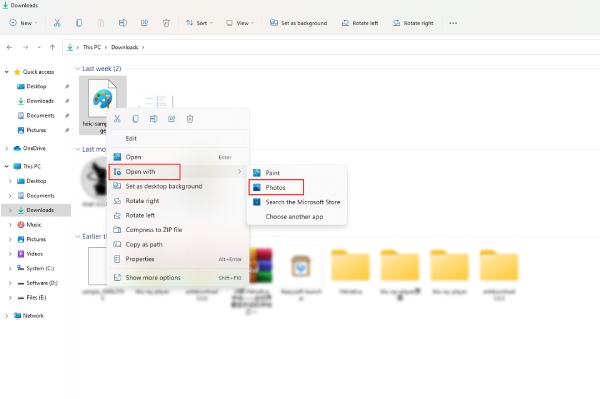Select System (C:) drive
This screenshot has height=399, width=600.
40,268
